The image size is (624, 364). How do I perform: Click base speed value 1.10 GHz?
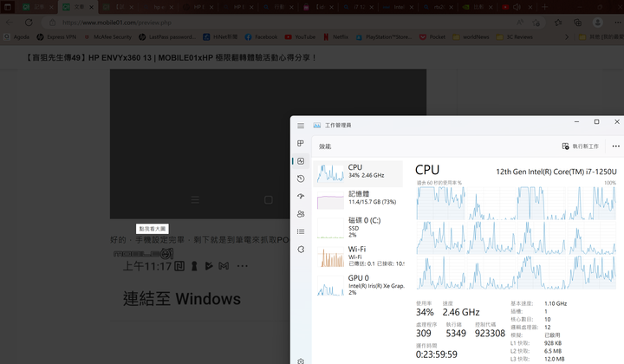[556, 303]
